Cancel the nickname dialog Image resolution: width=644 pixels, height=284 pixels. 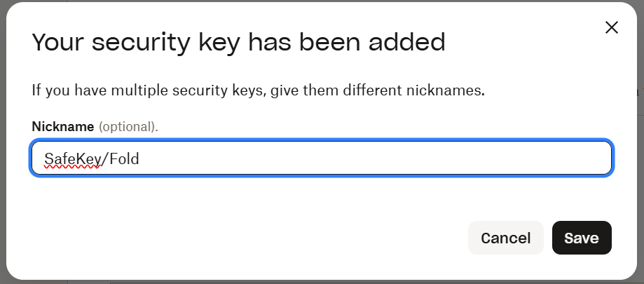coord(505,238)
